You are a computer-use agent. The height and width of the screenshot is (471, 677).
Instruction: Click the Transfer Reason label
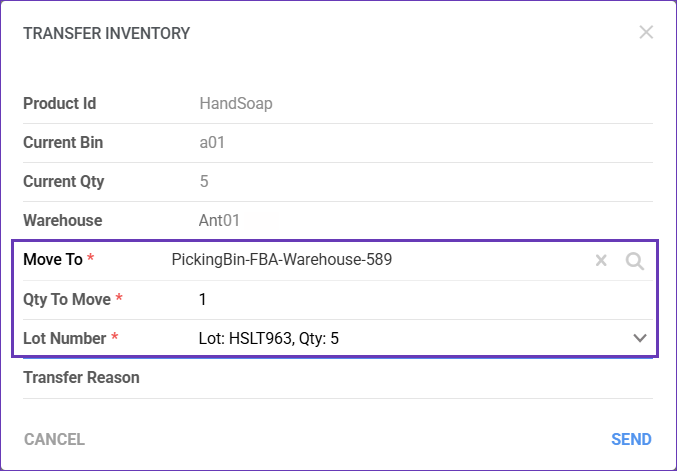coord(81,378)
